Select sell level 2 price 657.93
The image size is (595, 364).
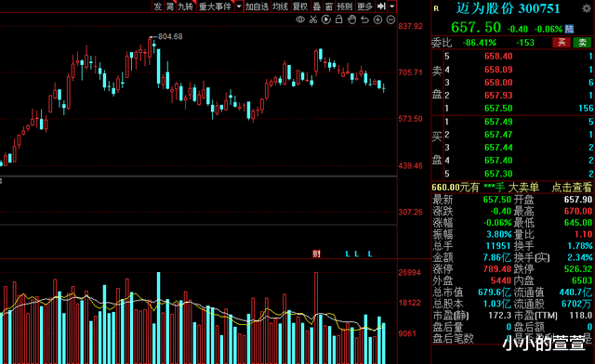(498, 95)
